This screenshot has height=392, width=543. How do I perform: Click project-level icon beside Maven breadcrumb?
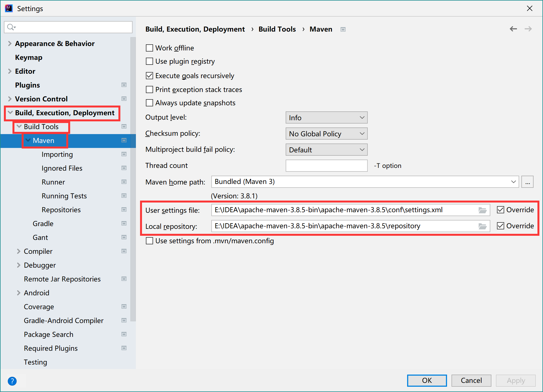coord(343,29)
